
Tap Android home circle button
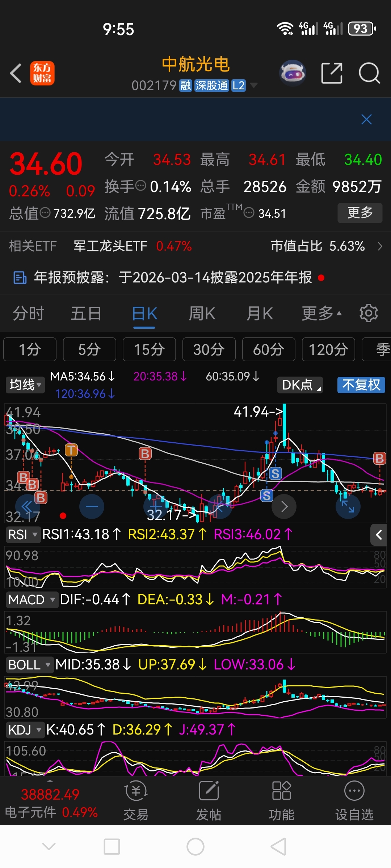pos(195,847)
